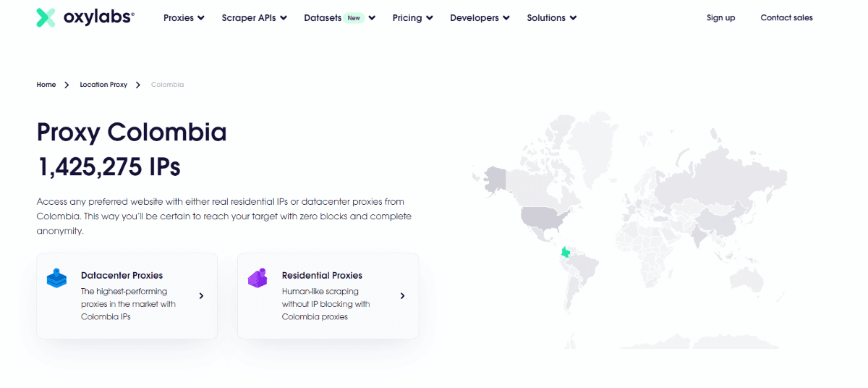Image resolution: width=868 pixels, height=388 pixels.
Task: Click the intro paragraph about Colombia proxies
Action: coord(225,216)
